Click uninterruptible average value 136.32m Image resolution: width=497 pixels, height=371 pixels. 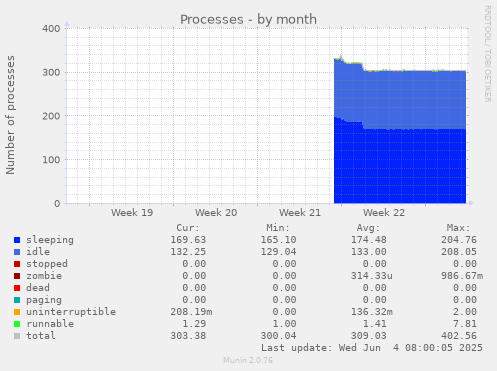pos(372,312)
